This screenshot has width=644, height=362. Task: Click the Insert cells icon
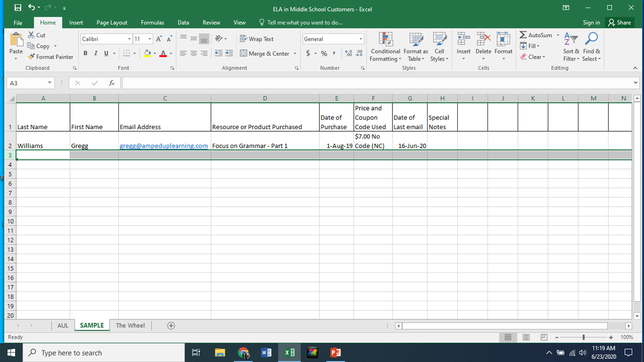[463, 39]
